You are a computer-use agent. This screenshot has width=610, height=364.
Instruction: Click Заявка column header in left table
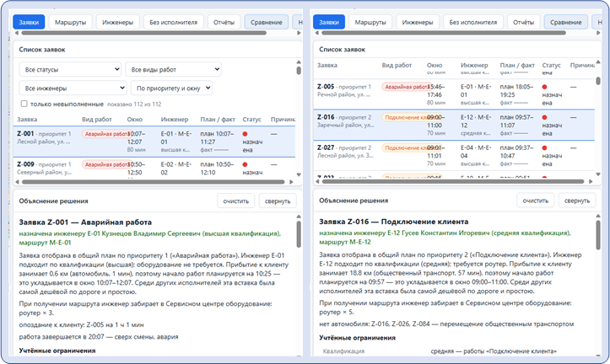27,120
